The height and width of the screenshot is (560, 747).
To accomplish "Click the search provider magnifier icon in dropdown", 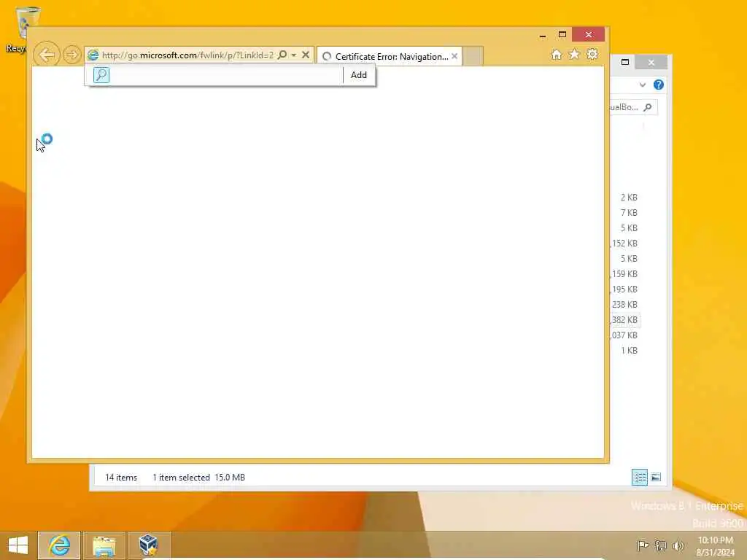I will click(101, 75).
